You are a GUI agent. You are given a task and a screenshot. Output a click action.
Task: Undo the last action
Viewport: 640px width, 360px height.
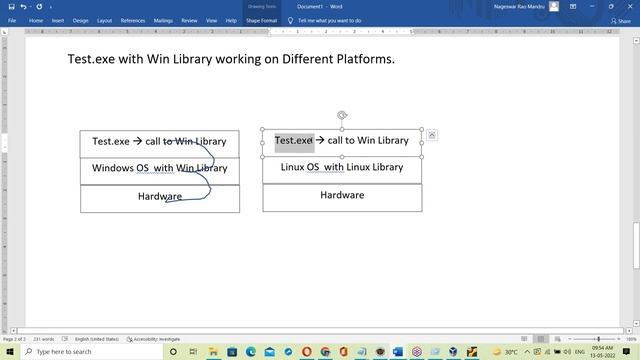(23, 7)
